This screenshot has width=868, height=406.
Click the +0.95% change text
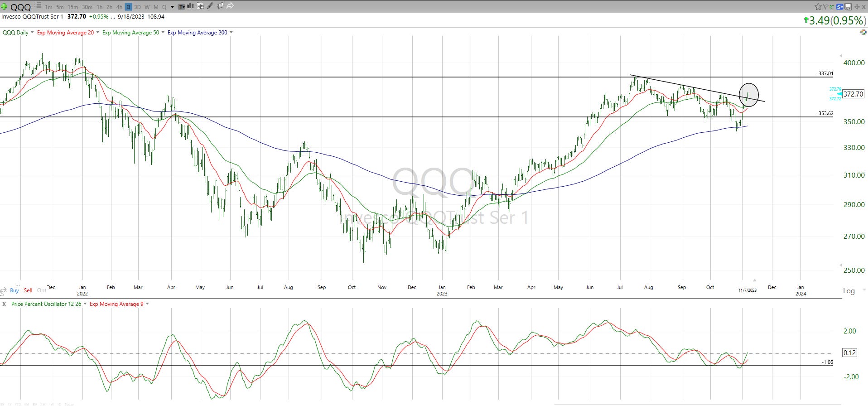click(x=98, y=17)
